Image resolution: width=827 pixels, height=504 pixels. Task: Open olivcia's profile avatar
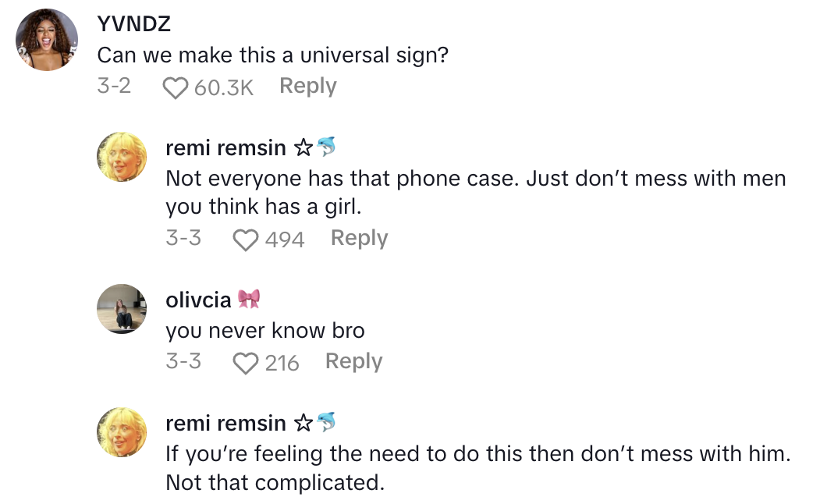pyautogui.click(x=122, y=308)
